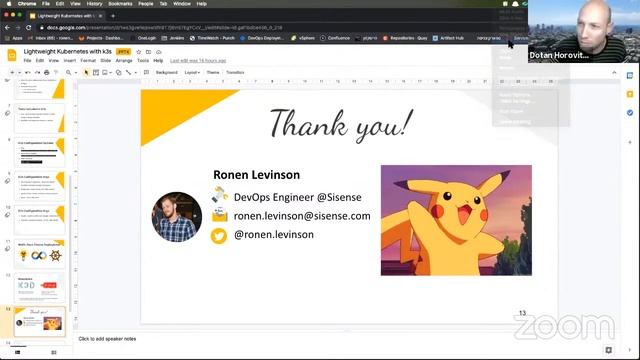Open the History menu in macOS menu bar
The width and height of the screenshot is (640, 360).
(94, 4)
